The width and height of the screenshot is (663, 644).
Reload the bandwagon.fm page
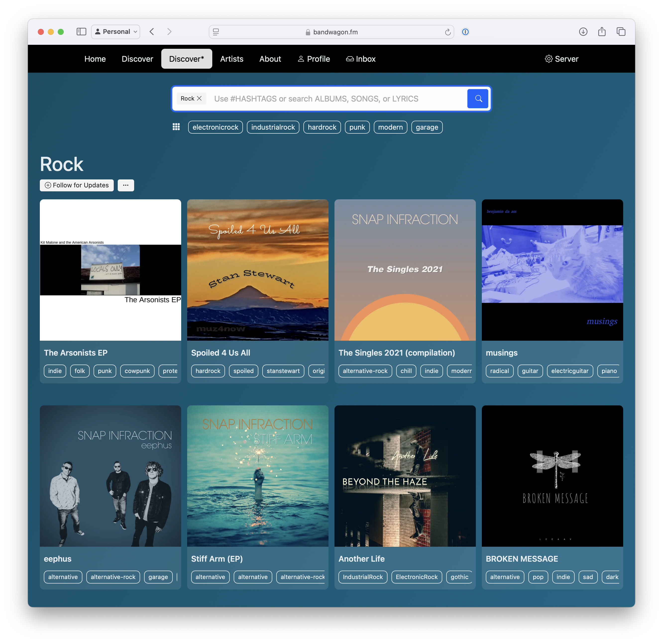[x=447, y=32]
